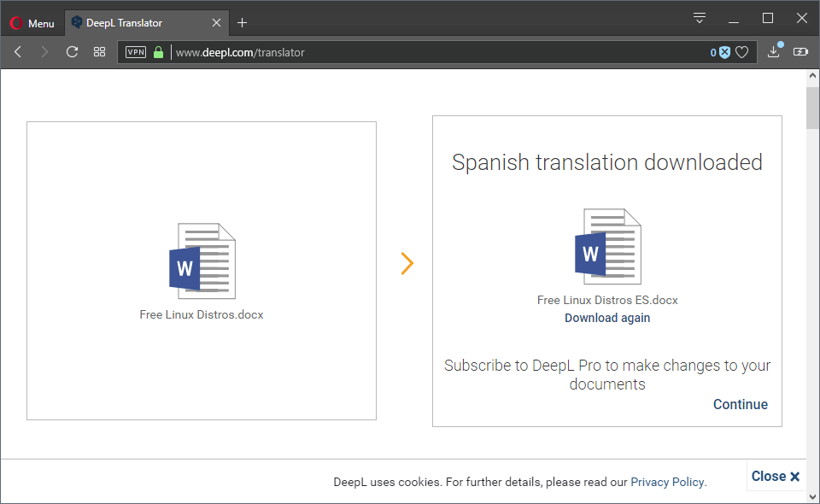Click Download again link
Screen dimensions: 820x504
tap(607, 318)
